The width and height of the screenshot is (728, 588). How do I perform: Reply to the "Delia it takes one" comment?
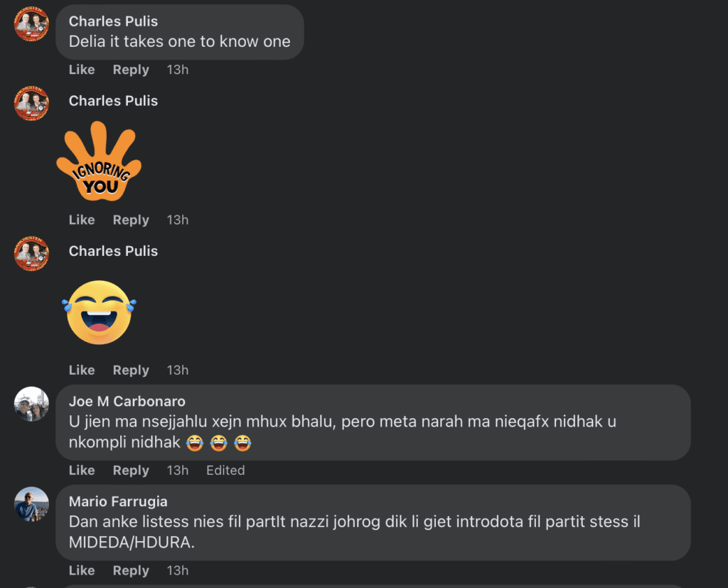(131, 70)
